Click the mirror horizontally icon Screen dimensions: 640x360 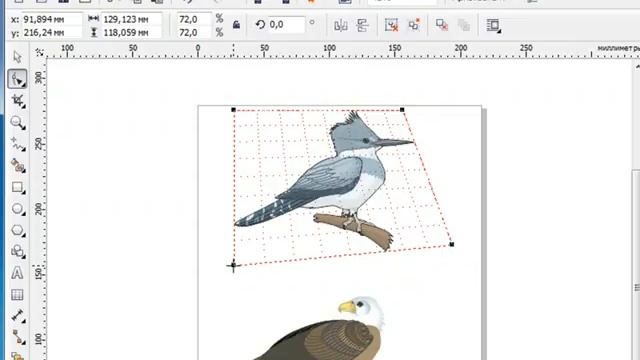tap(341, 25)
